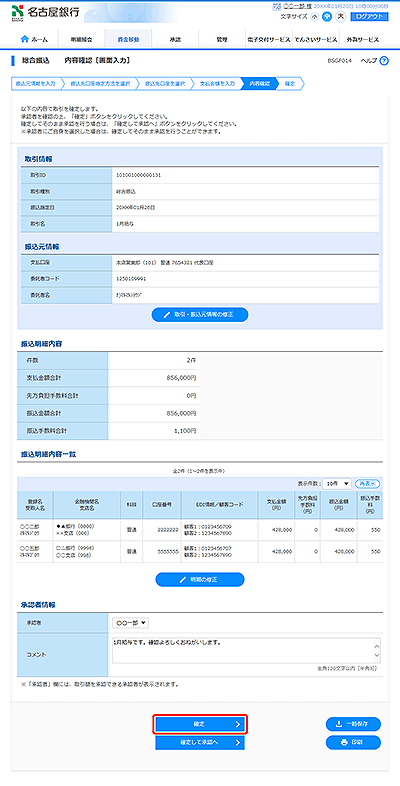Click the ログアウト logout button
Image resolution: width=400 pixels, height=786 pixels.
click(x=369, y=16)
